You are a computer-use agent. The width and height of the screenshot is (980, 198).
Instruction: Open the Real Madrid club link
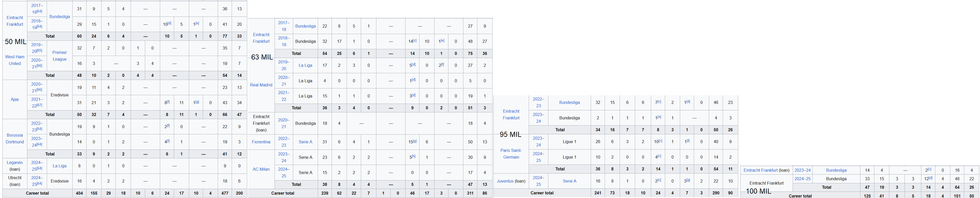pyautogui.click(x=261, y=85)
